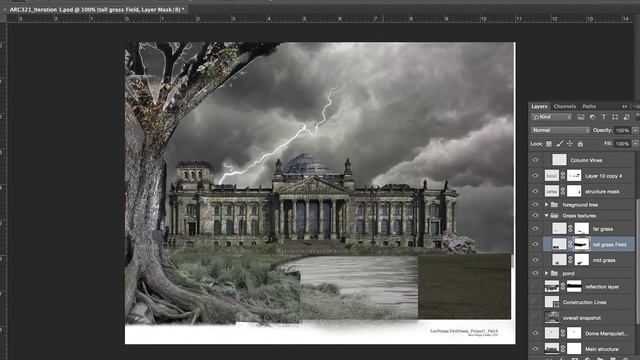This screenshot has height=360, width=640.
Task: Lock all padlock icon
Action: point(580,144)
